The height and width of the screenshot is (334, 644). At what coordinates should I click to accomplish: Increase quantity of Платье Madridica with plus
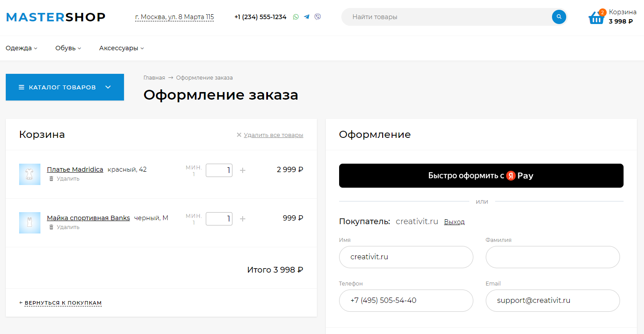point(243,170)
